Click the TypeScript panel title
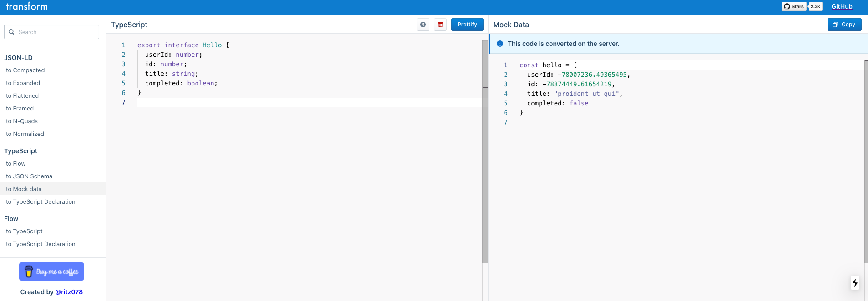This screenshot has width=868, height=301. coord(129,25)
